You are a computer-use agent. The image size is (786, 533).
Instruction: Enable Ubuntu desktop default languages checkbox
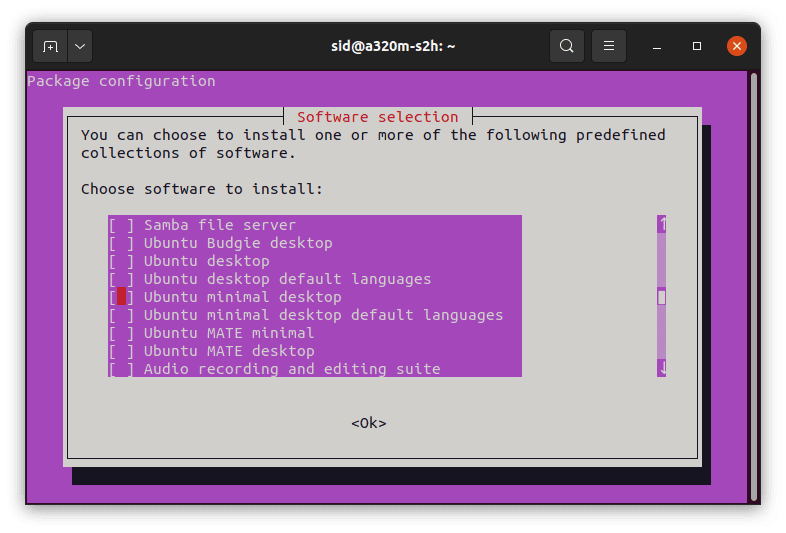tap(121, 279)
